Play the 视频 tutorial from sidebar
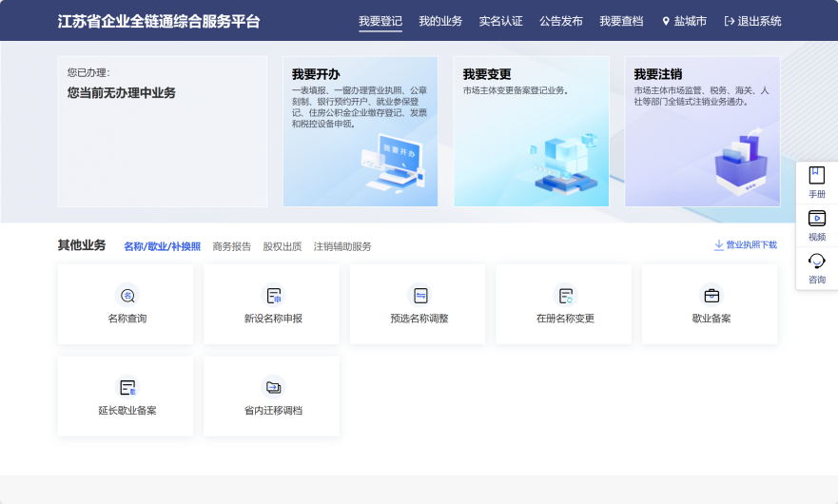 (x=816, y=219)
